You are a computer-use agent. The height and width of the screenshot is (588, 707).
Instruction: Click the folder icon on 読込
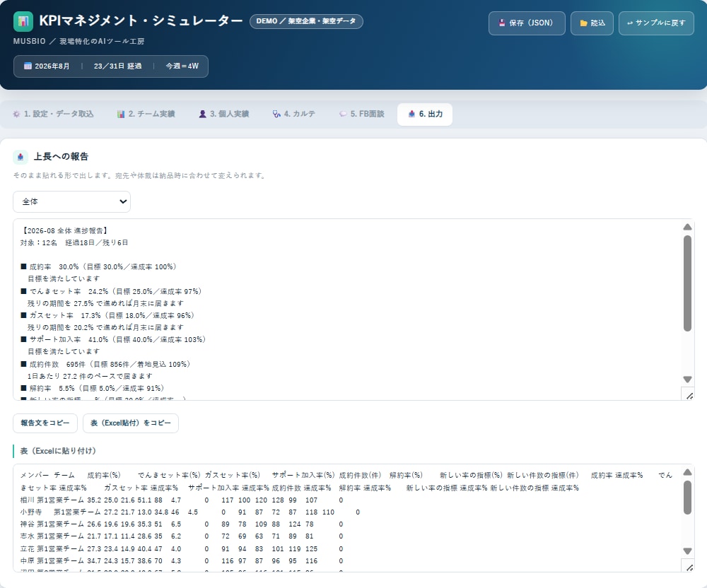pyautogui.click(x=583, y=23)
